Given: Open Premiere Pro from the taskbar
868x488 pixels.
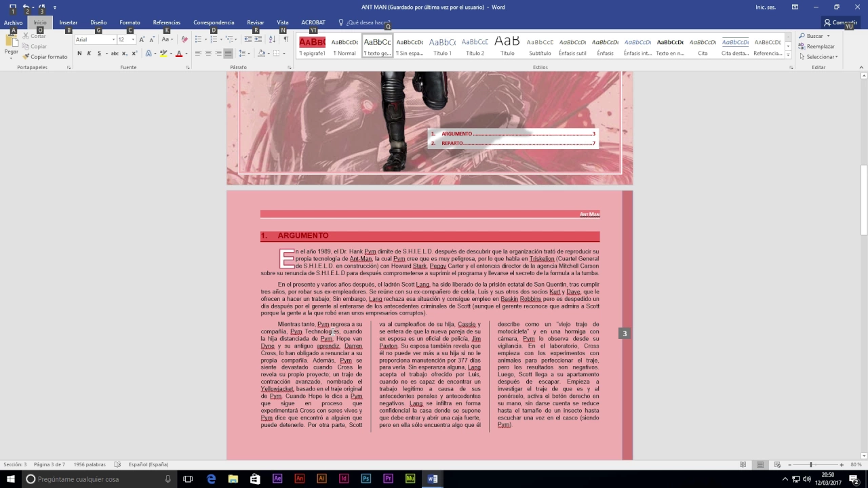Looking at the screenshot, I should coord(388,479).
